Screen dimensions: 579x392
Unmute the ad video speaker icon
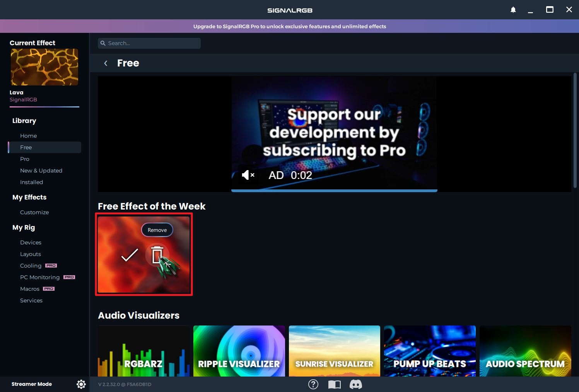pos(248,175)
